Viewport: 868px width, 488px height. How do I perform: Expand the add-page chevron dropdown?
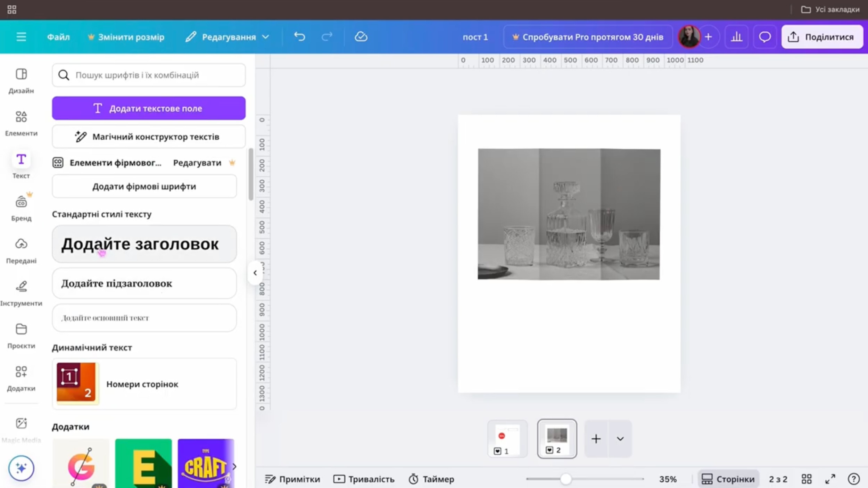coord(620,439)
